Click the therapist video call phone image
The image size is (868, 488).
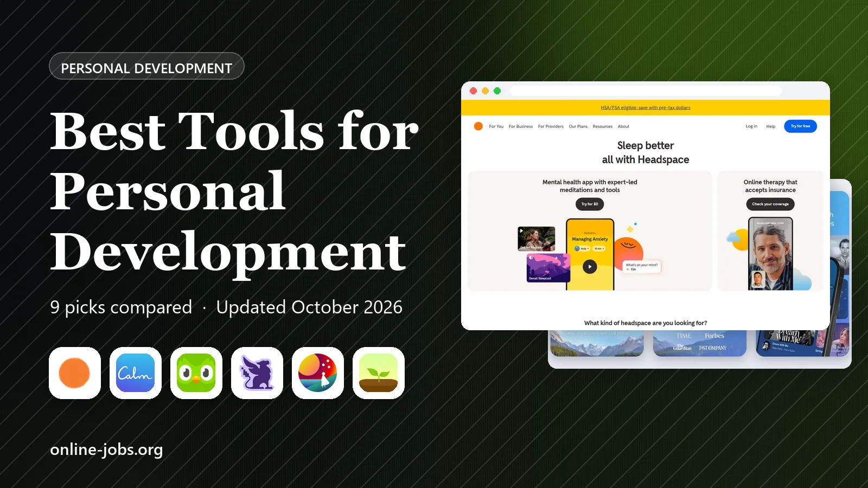(x=770, y=254)
